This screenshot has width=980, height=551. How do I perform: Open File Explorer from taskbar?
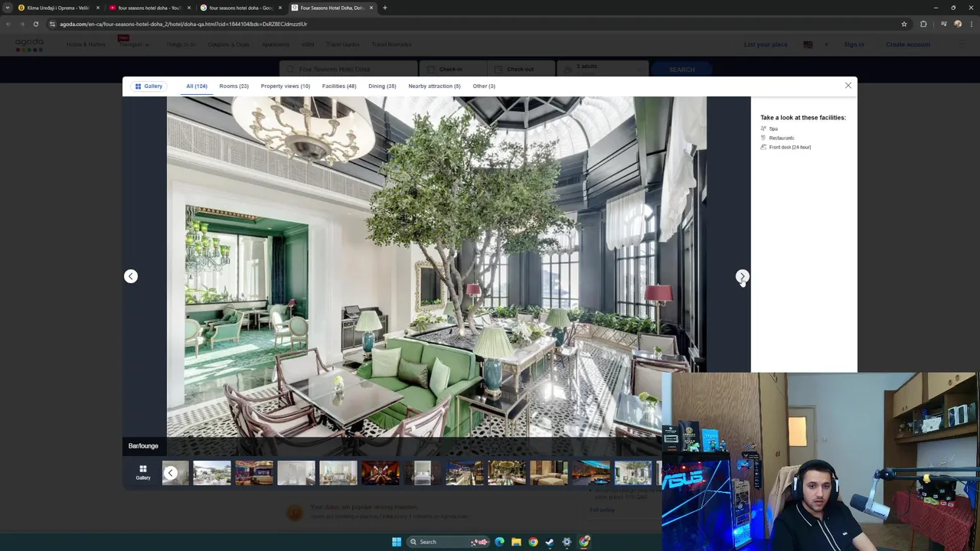coord(516,542)
